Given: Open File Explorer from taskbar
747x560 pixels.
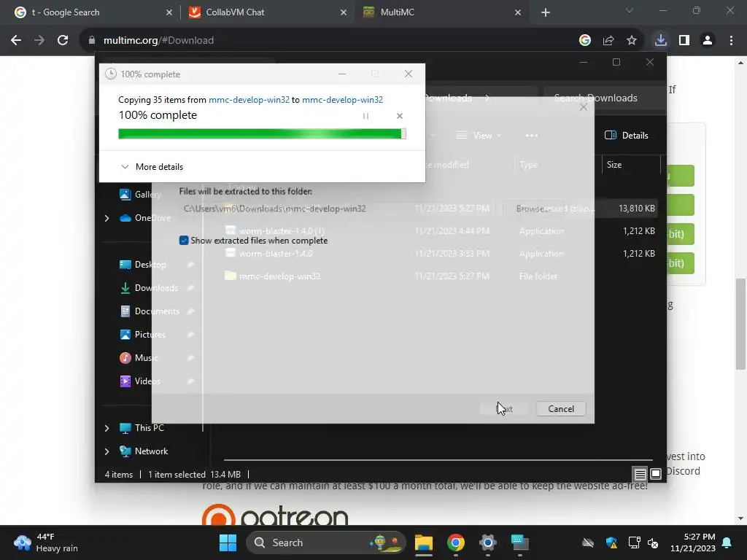Looking at the screenshot, I should pos(424,542).
